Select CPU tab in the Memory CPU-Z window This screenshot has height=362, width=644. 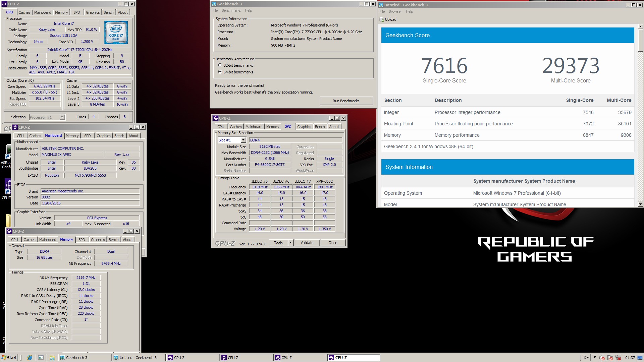14,240
